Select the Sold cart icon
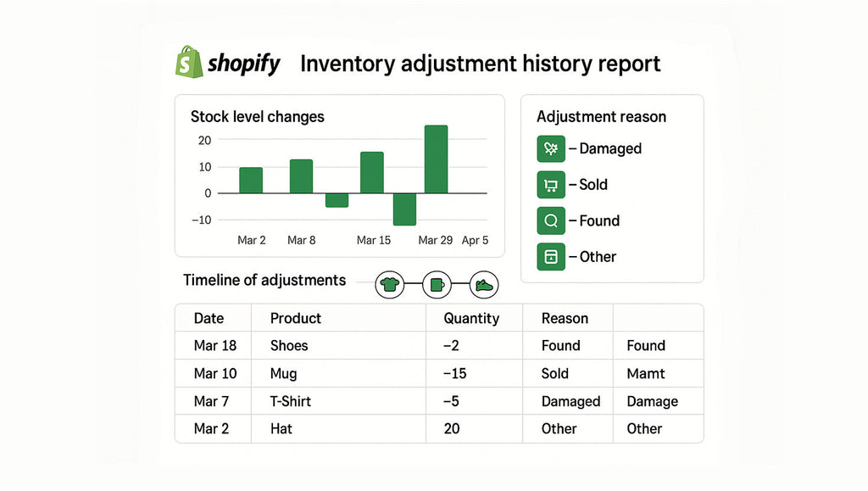 pyautogui.click(x=551, y=185)
